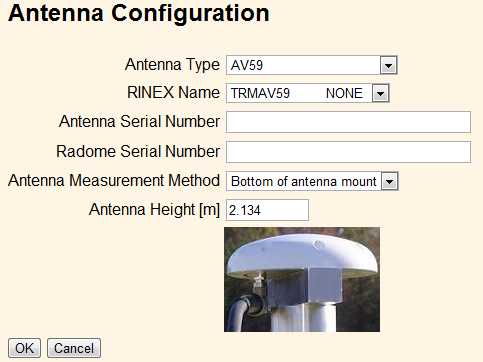Click the RINEX Name label
Viewport: 483px width, 362px height.
[x=173, y=92]
